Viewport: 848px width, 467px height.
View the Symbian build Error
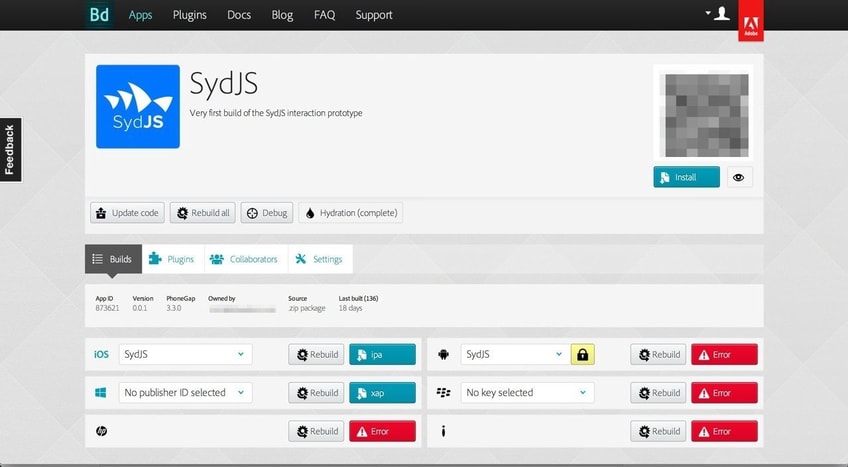pyautogui.click(x=724, y=431)
